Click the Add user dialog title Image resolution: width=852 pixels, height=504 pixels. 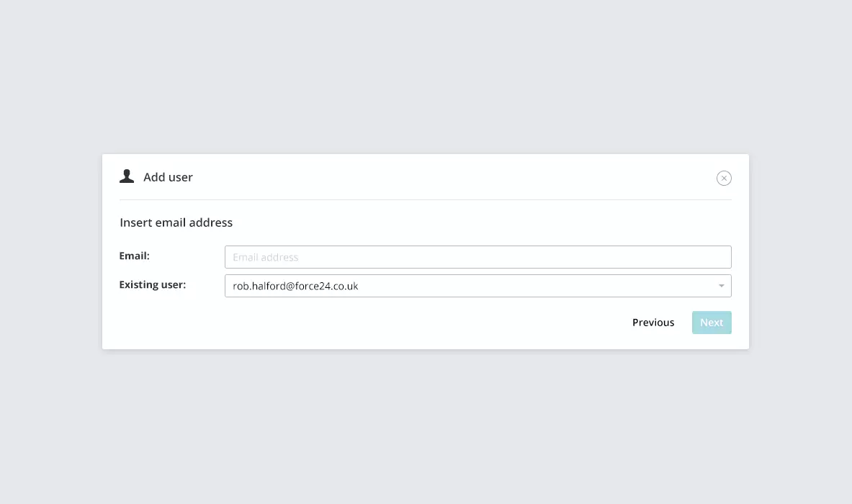tap(168, 177)
